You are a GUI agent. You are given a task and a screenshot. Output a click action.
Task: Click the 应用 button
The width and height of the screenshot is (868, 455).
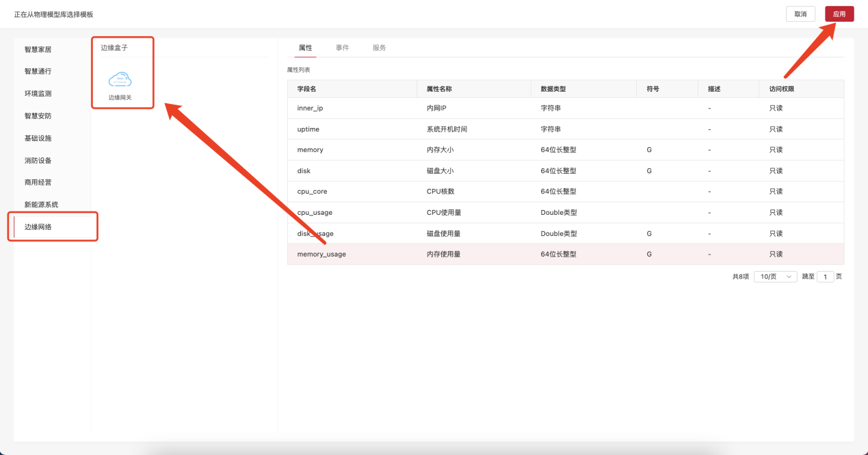point(839,14)
